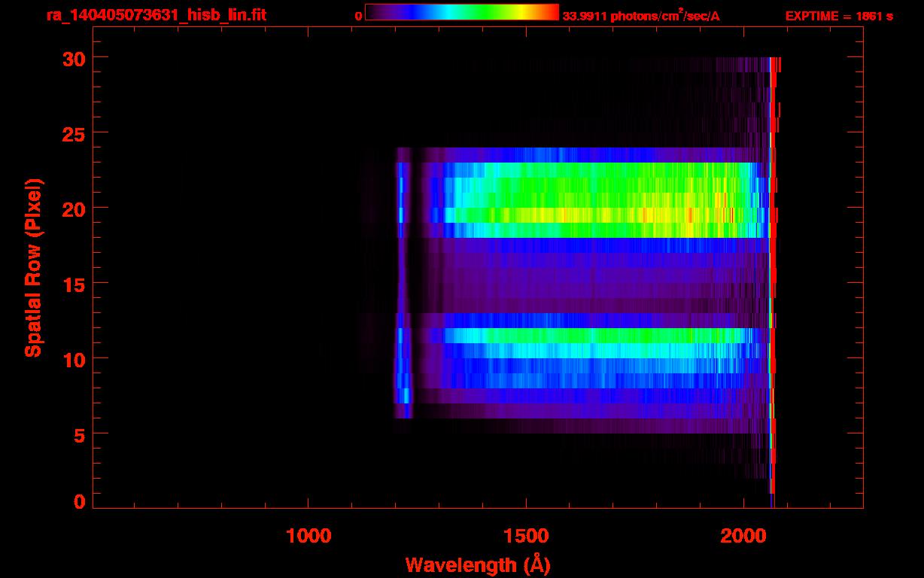Click the y-axis tick label 0
This screenshot has height=578, width=924.
[x=78, y=501]
